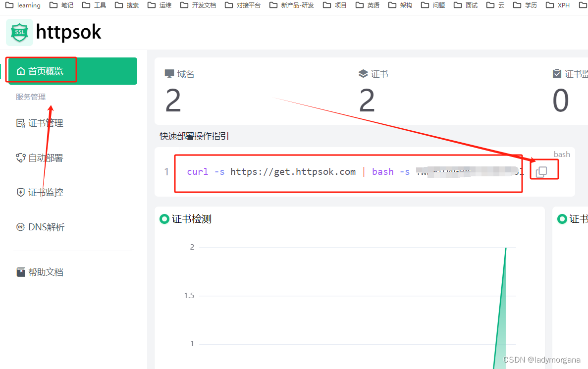Open the 对接平台 bookmark folder

pyautogui.click(x=243, y=5)
